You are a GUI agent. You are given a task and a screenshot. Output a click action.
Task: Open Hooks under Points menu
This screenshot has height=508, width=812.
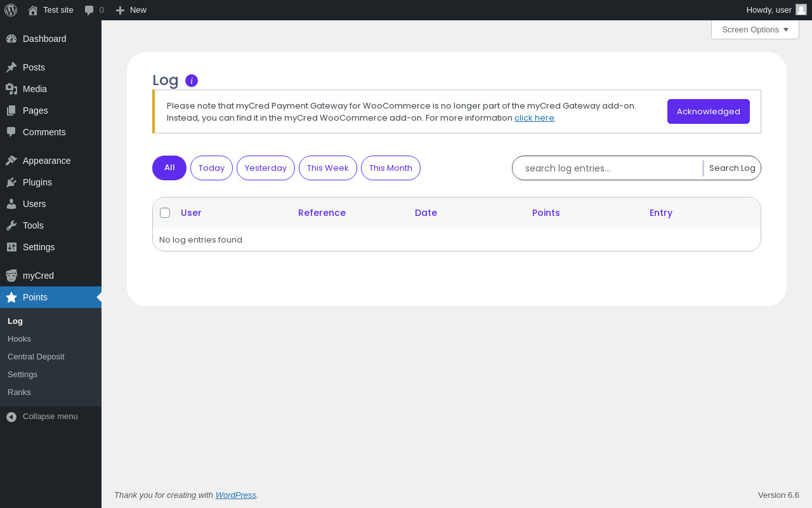point(19,339)
